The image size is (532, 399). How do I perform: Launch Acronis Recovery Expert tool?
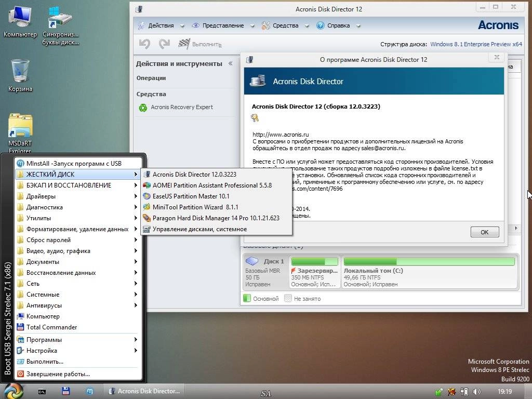tap(176, 107)
